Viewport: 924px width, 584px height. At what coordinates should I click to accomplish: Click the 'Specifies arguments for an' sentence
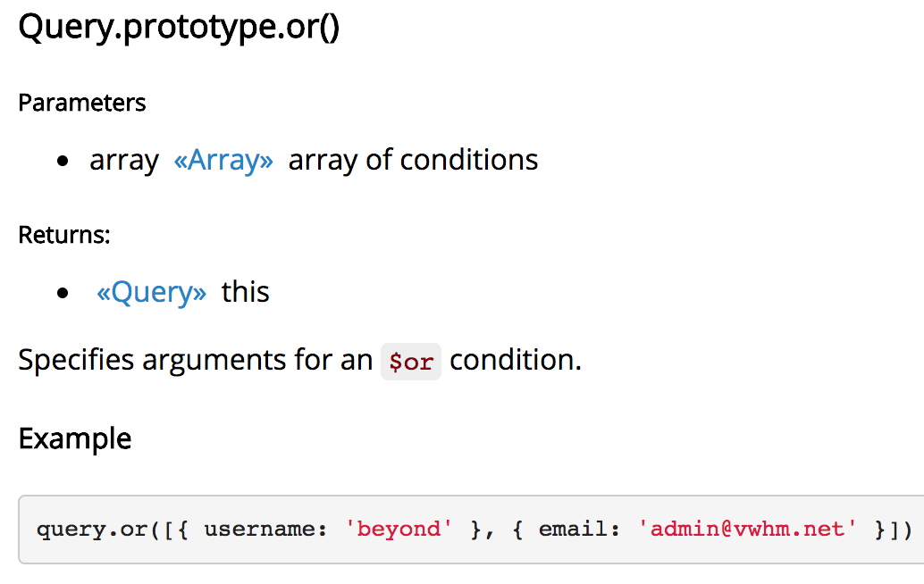(x=196, y=360)
